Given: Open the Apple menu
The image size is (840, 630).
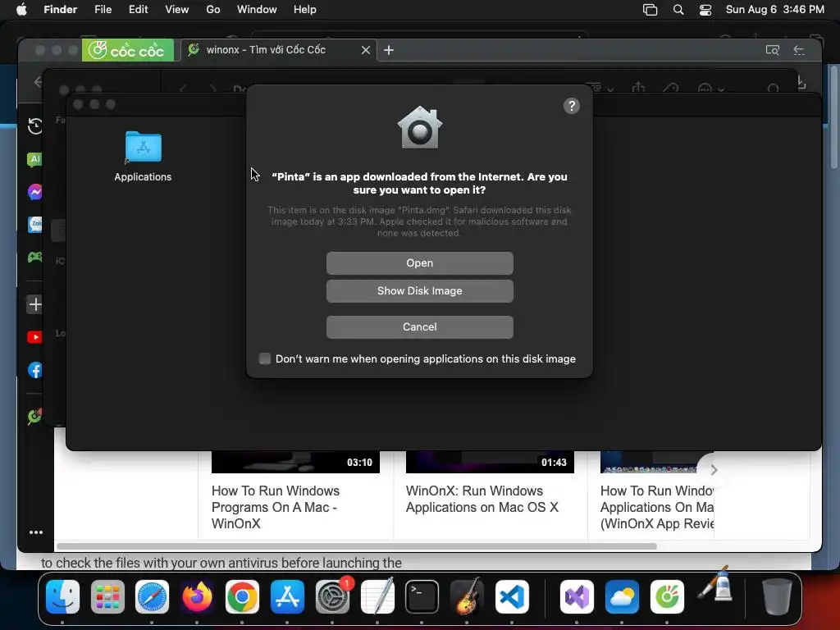Looking at the screenshot, I should click(x=21, y=10).
